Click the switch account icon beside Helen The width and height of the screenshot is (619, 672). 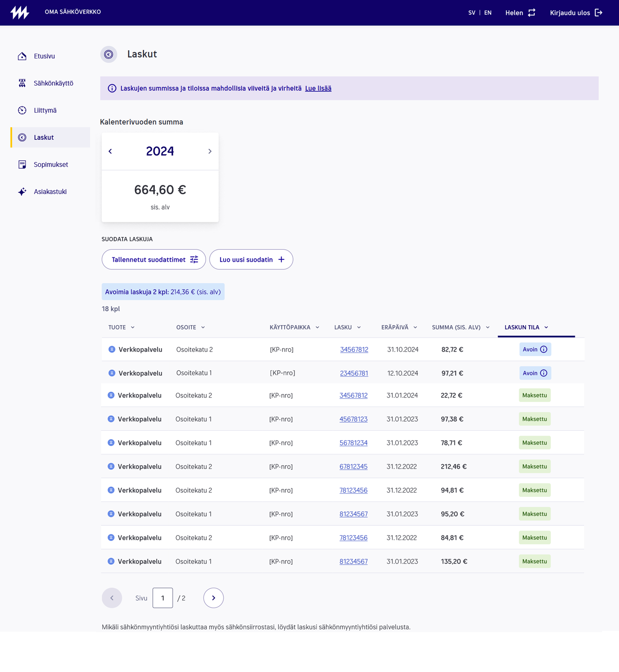532,13
